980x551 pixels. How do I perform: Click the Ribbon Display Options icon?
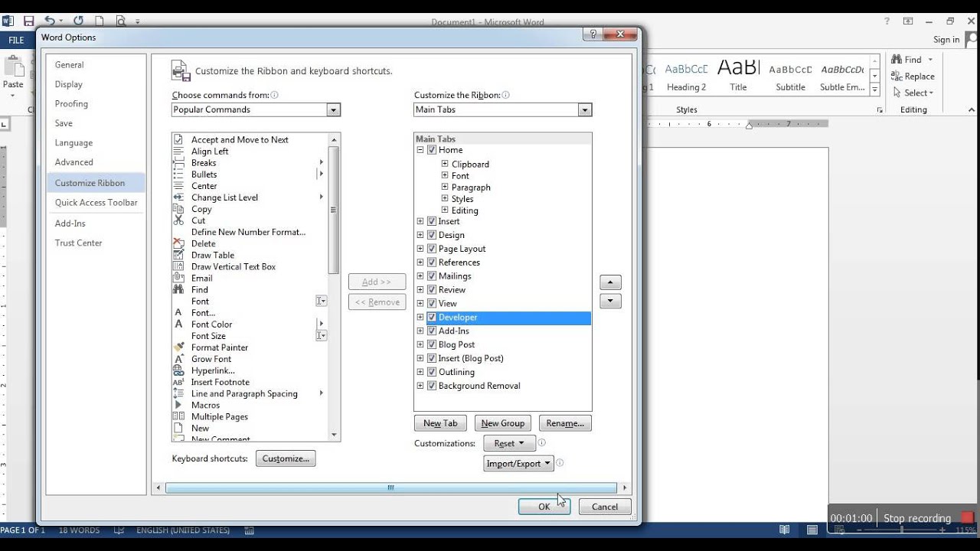[908, 21]
